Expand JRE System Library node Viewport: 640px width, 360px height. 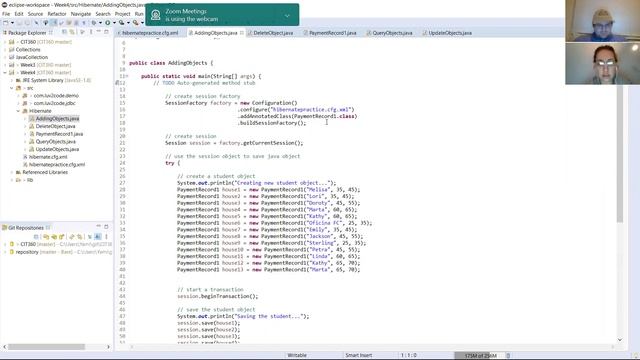(x=11, y=80)
